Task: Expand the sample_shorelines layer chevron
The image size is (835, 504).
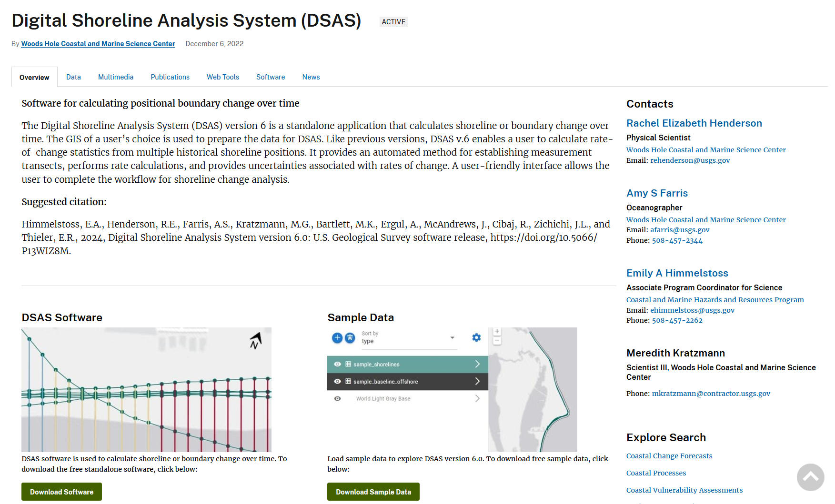Action: tap(477, 364)
